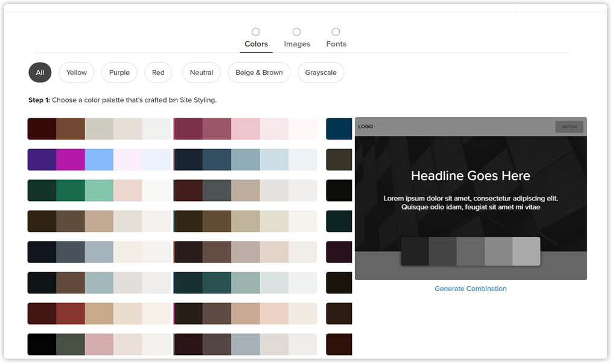
Task: Choose the navy and slate blue palette
Action: pyautogui.click(x=245, y=160)
